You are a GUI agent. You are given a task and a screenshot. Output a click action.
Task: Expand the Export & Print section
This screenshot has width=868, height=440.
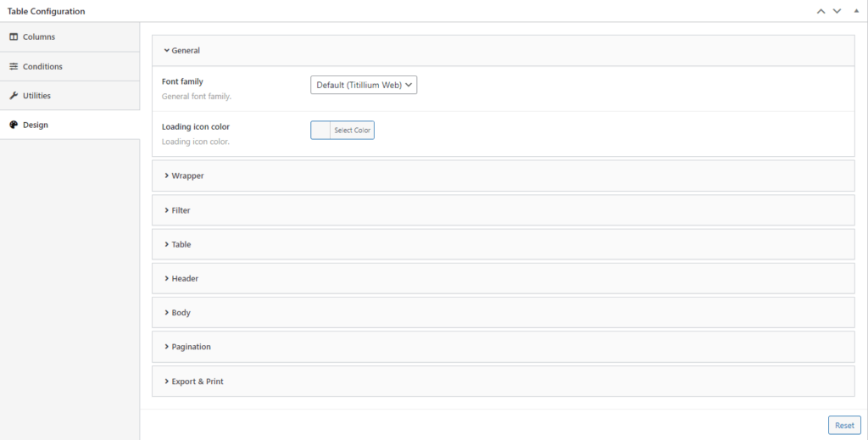(197, 382)
